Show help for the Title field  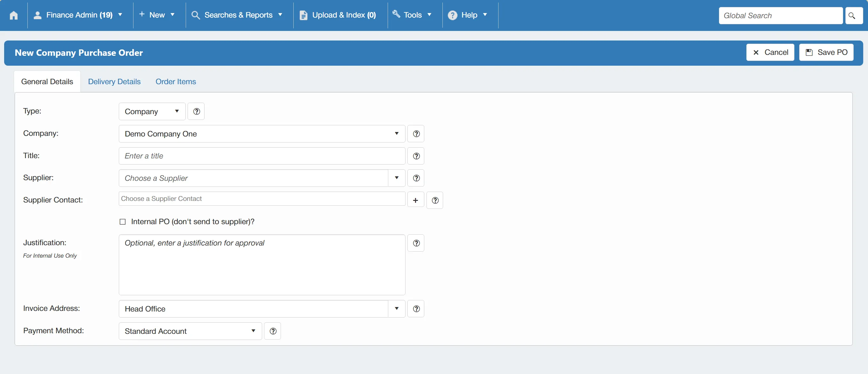416,156
